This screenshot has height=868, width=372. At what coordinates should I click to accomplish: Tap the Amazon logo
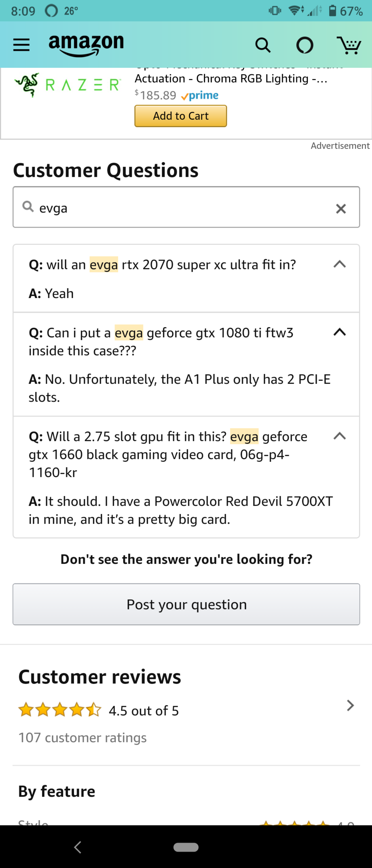(86, 45)
